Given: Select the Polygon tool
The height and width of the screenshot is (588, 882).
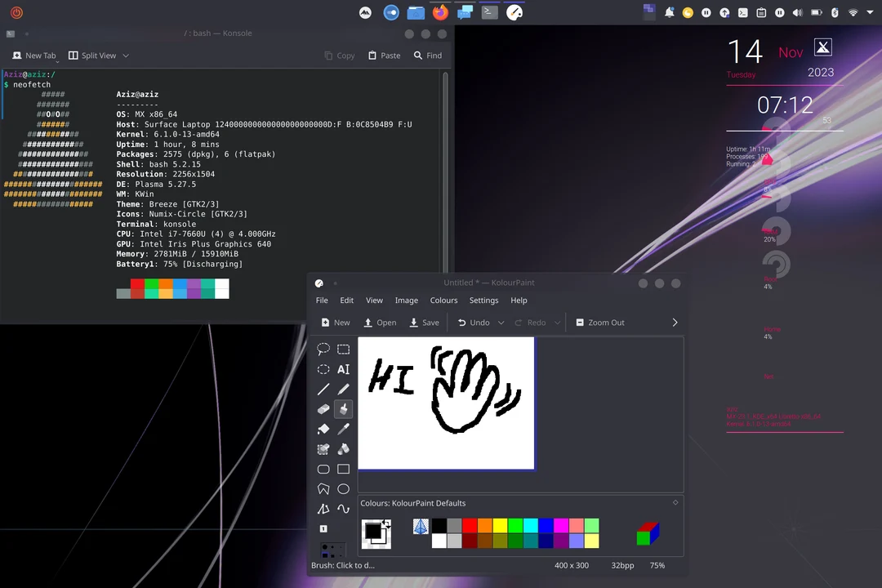Looking at the screenshot, I should (323, 488).
